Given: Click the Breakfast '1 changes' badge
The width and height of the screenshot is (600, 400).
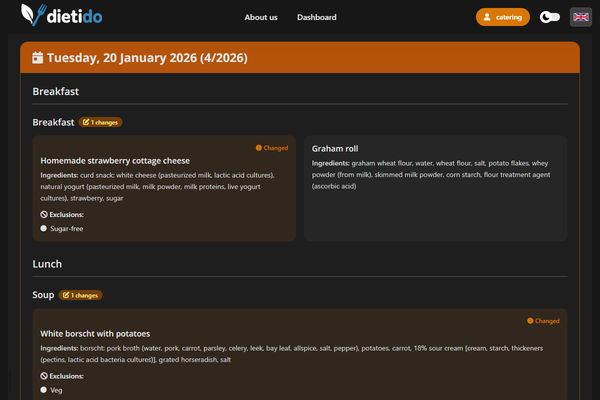Looking at the screenshot, I should click(x=101, y=122).
